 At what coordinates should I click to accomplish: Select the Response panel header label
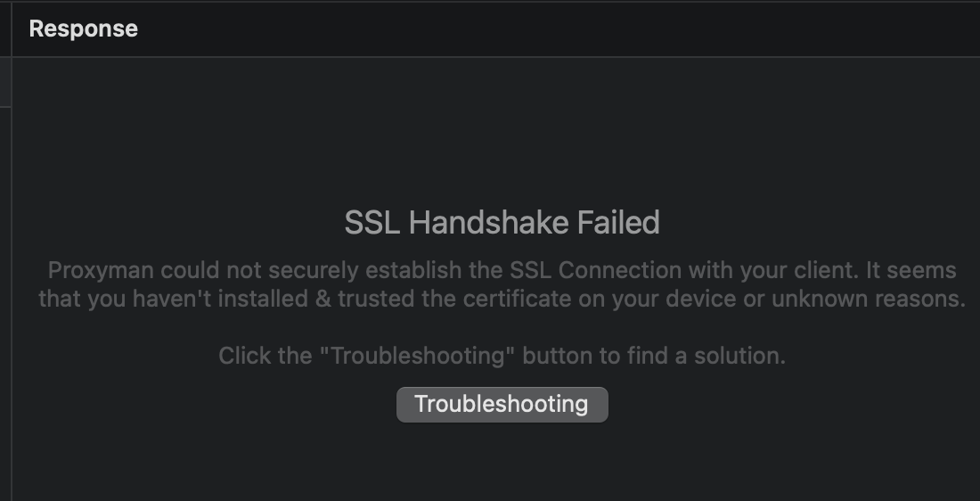(x=83, y=29)
